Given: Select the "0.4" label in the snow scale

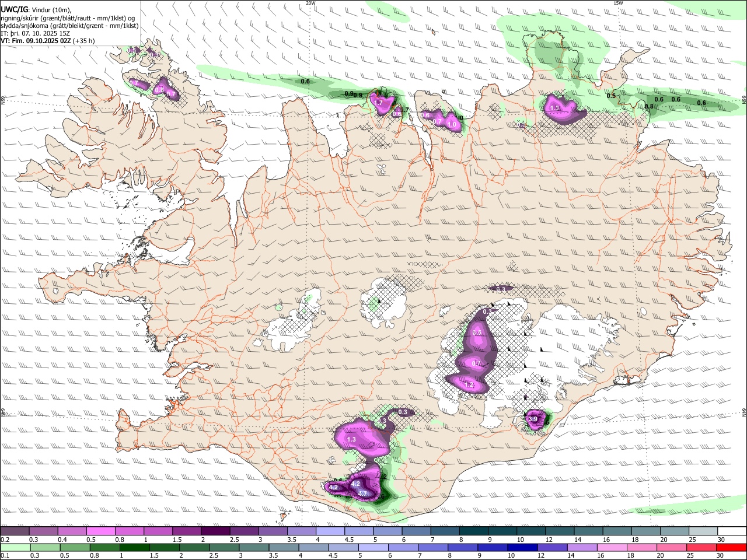Looking at the screenshot, I should point(62,539).
